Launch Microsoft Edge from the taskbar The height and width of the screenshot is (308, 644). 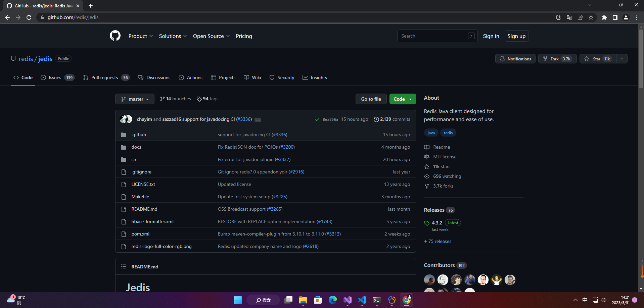point(333,300)
